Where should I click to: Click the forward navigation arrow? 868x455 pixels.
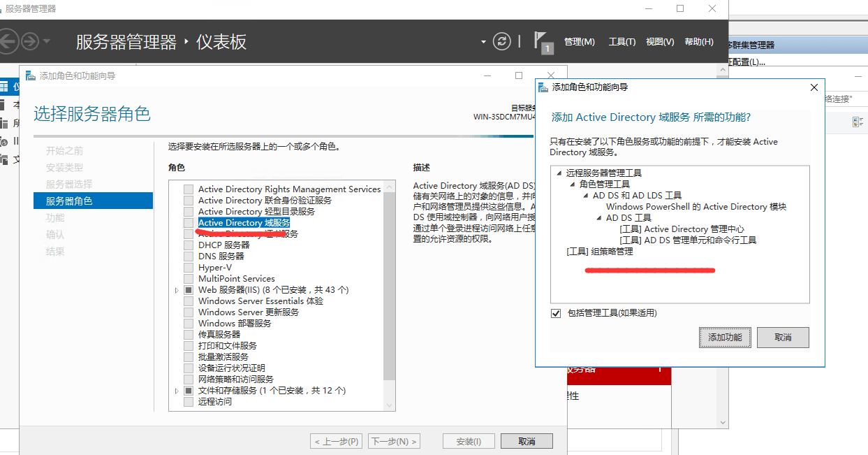coord(29,41)
